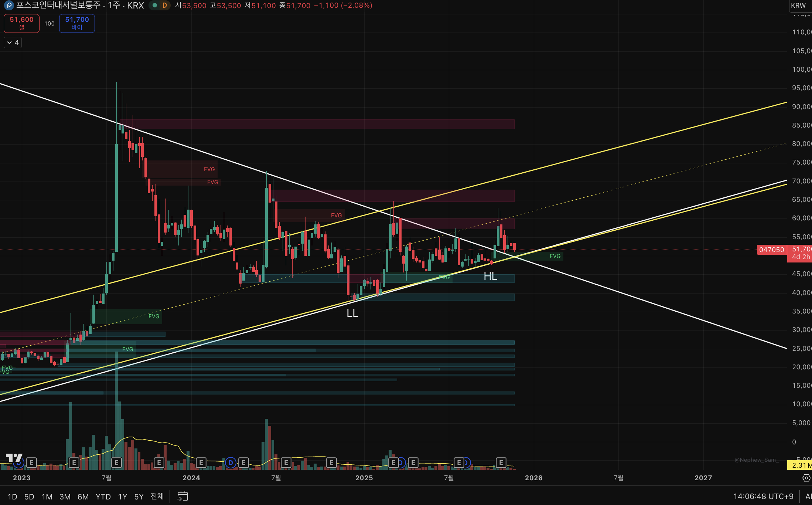812x505 pixels.
Task: Click the blue dividend D marker near 2024
Action: [x=231, y=462]
